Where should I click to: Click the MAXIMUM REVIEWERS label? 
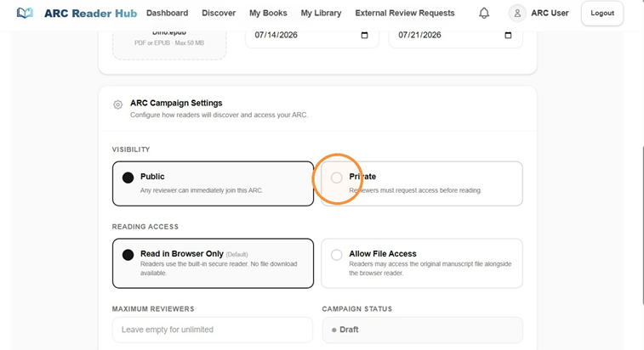point(153,309)
